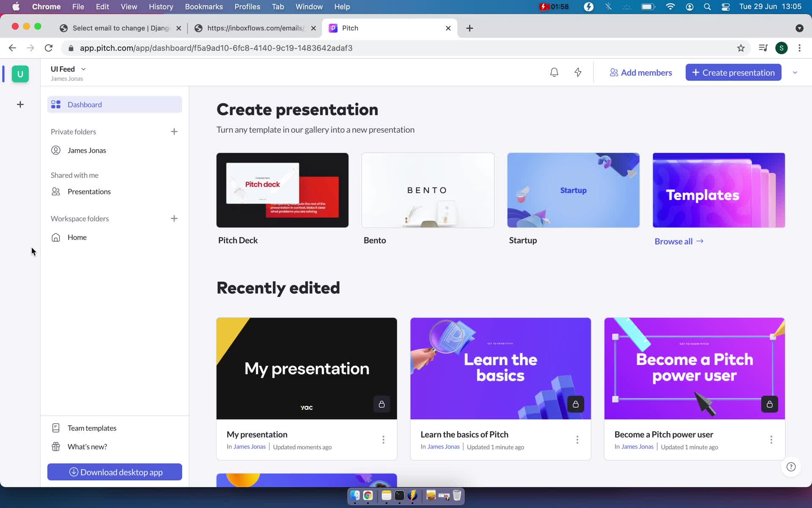This screenshot has height=508, width=812.
Task: Toggle lock icon on Learn the basics
Action: pyautogui.click(x=575, y=404)
